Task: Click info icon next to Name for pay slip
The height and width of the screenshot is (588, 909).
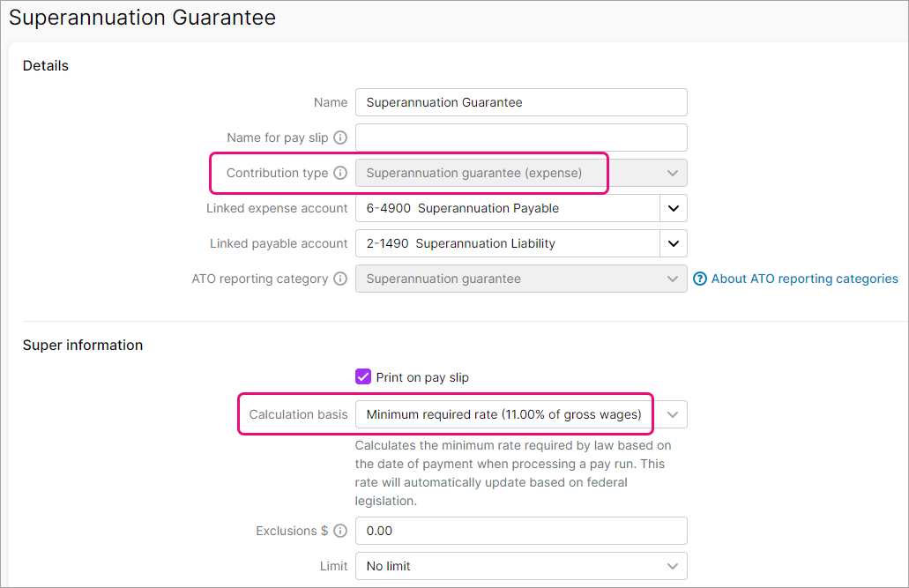Action: (340, 138)
